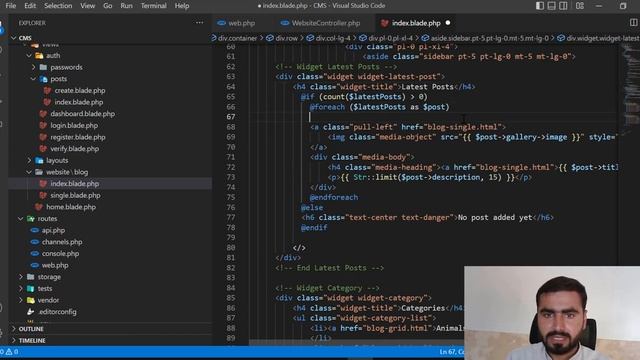640x360 pixels.
Task: Toggle panel layout icon in title bar
Action: pos(551,6)
